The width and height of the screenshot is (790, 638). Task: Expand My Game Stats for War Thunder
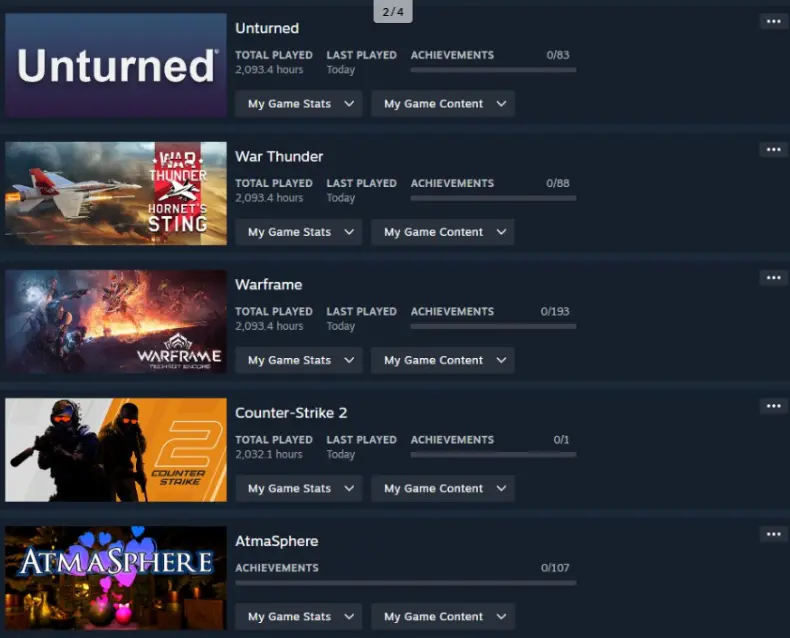point(298,232)
